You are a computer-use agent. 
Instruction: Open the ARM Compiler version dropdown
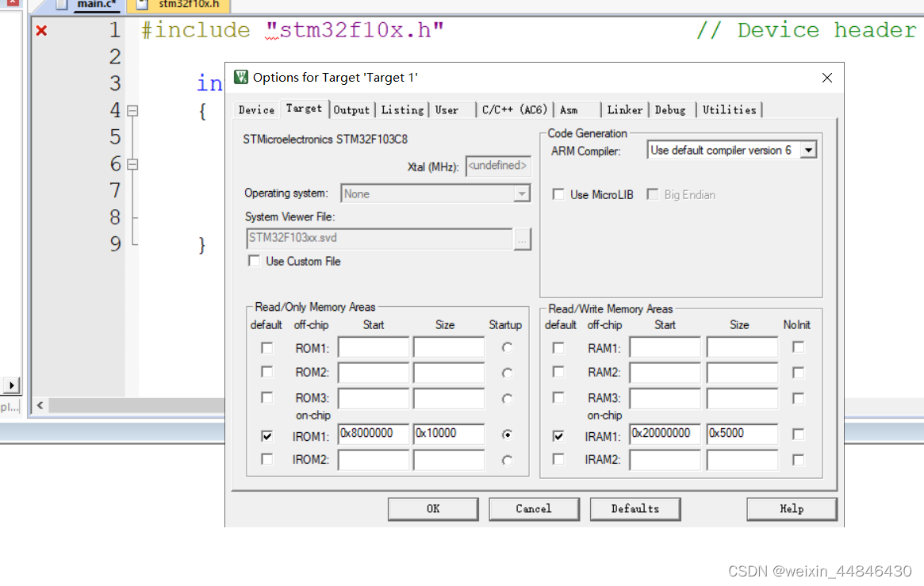[807, 149]
